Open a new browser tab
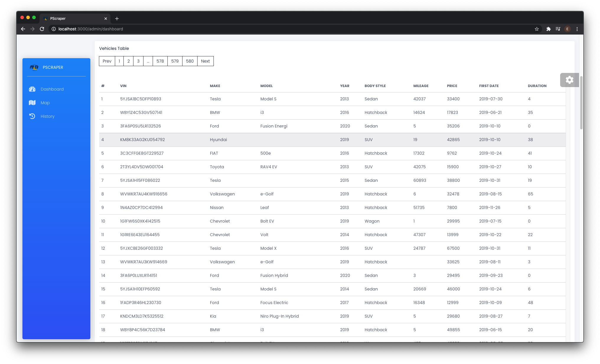The width and height of the screenshot is (600, 364). (x=117, y=19)
